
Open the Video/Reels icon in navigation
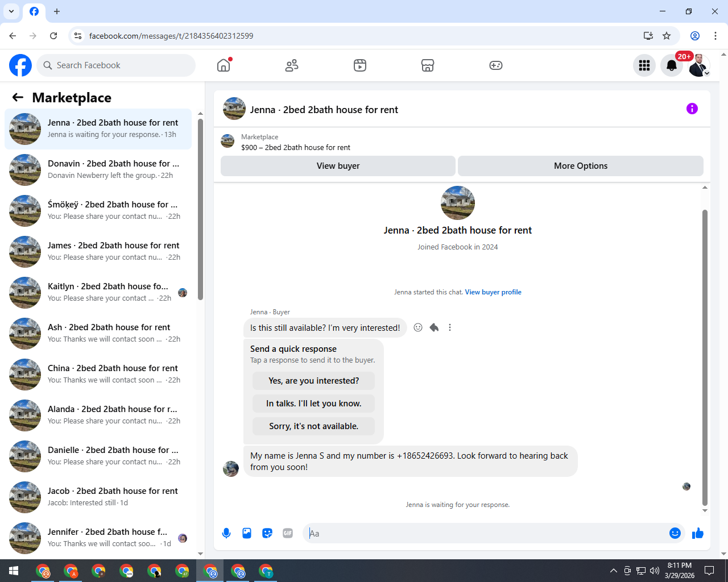pyautogui.click(x=360, y=65)
